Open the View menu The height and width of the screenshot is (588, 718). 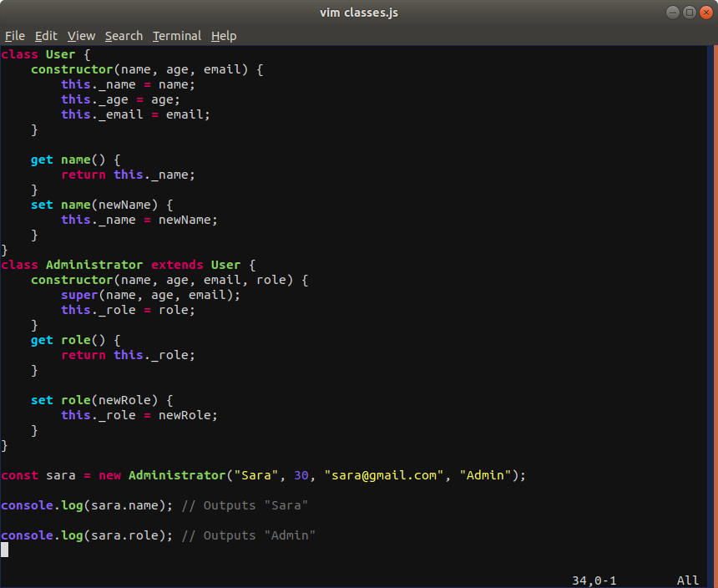pyautogui.click(x=81, y=36)
